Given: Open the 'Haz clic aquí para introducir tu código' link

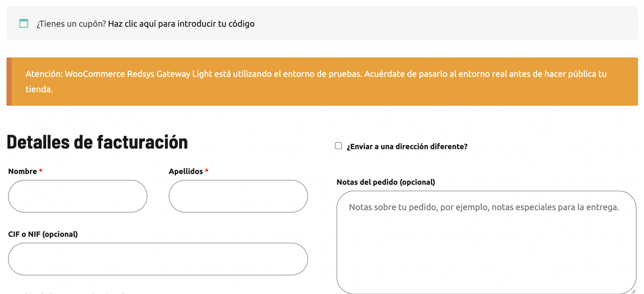Looking at the screenshot, I should pos(181,24).
